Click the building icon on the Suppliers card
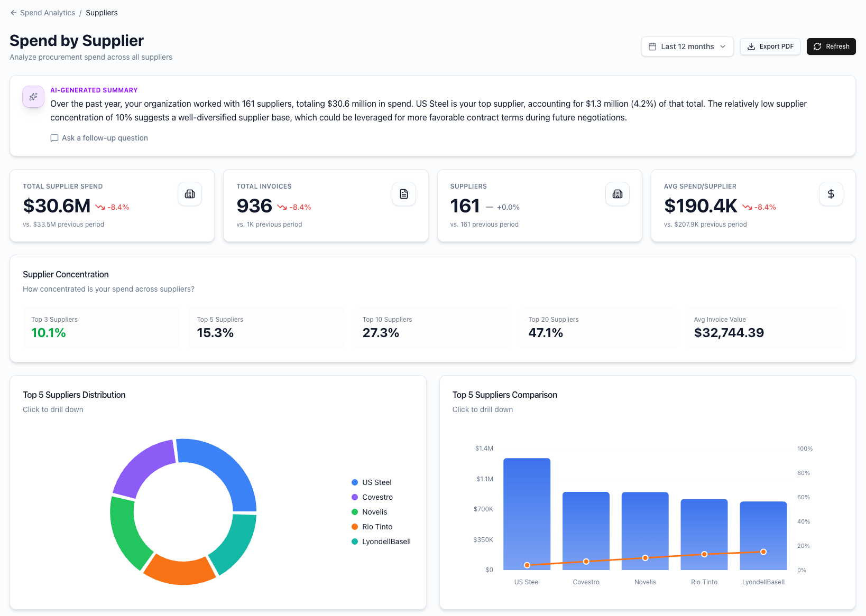This screenshot has height=616, width=866. click(x=617, y=194)
